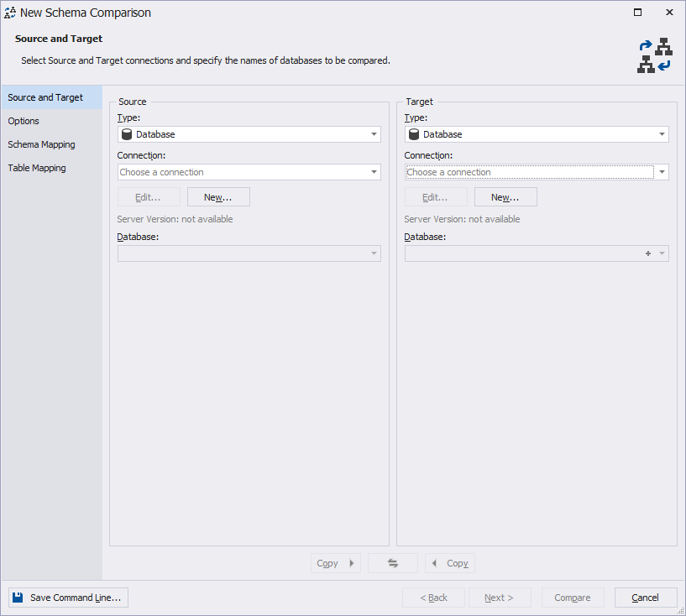
Task: Cancel the schema comparison wizard
Action: [x=645, y=598]
